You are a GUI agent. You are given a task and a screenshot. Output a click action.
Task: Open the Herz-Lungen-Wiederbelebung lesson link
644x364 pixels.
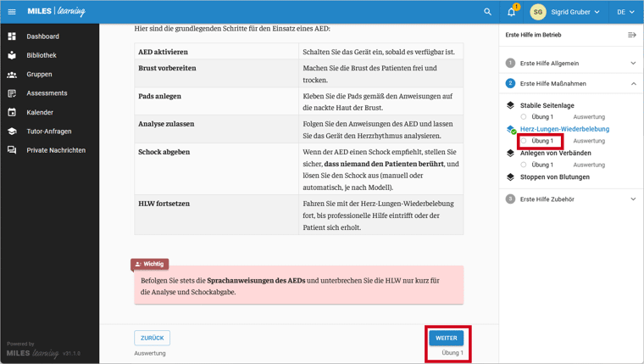(564, 129)
